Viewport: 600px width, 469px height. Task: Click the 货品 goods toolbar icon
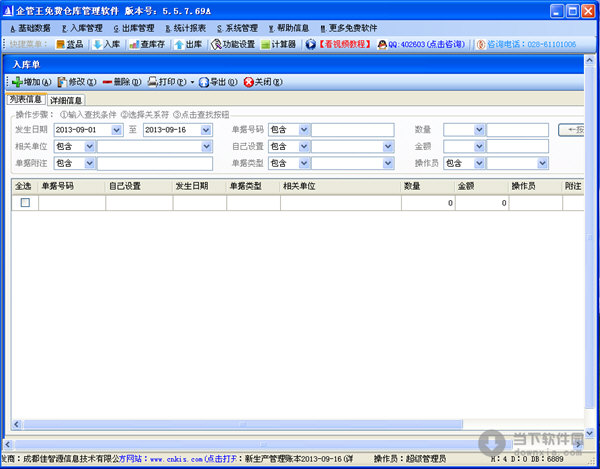coord(60,44)
